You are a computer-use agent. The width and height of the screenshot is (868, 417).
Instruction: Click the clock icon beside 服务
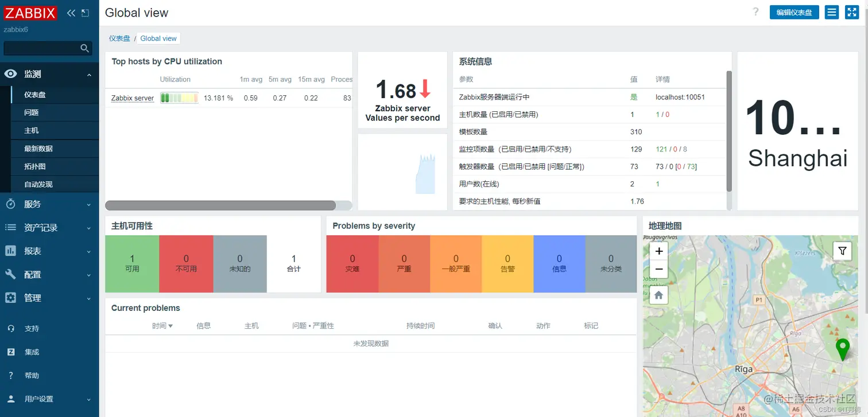coord(10,204)
